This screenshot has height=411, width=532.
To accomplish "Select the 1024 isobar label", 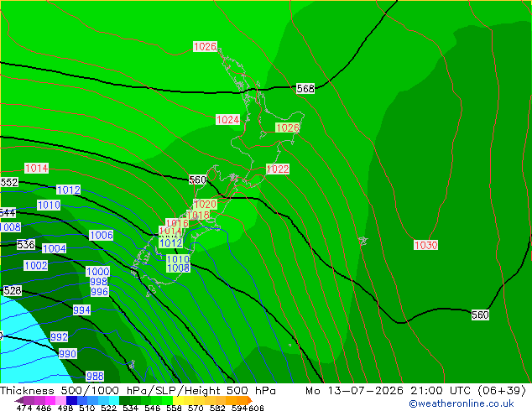I will pyautogui.click(x=228, y=120).
